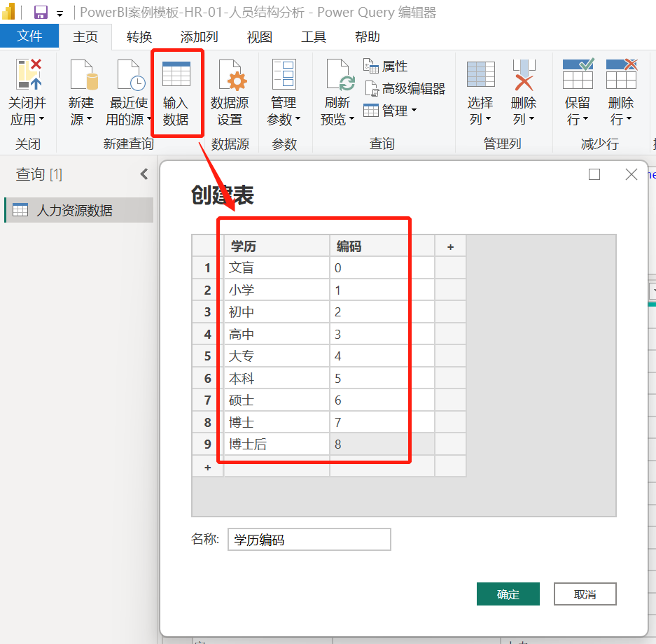
Task: Open the Advanced Editor (高级编辑器)
Action: (x=405, y=88)
